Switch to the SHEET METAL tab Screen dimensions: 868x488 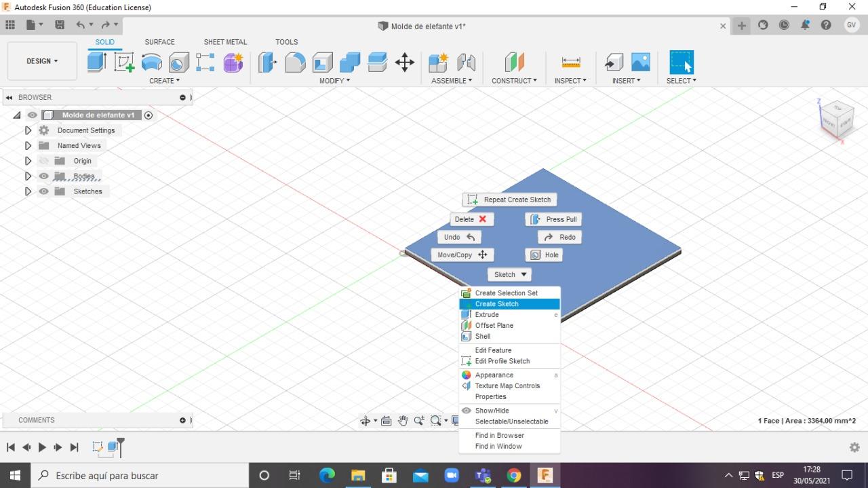tap(225, 42)
